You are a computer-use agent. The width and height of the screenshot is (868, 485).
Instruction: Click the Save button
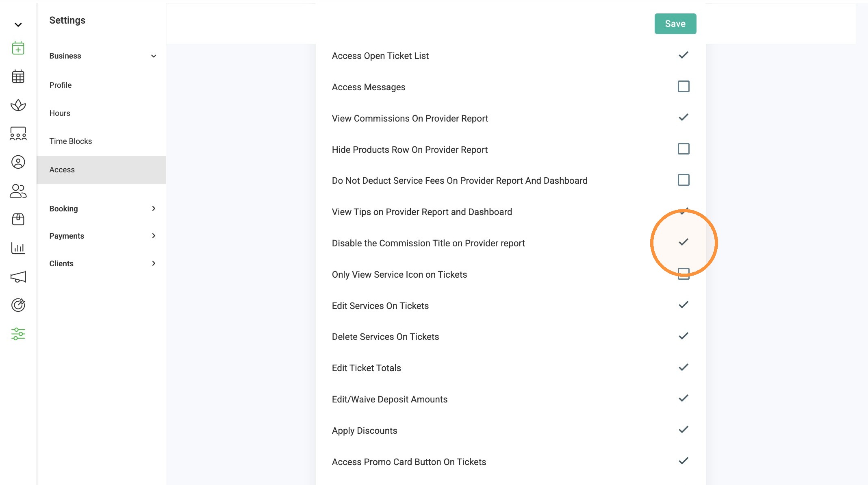point(675,24)
